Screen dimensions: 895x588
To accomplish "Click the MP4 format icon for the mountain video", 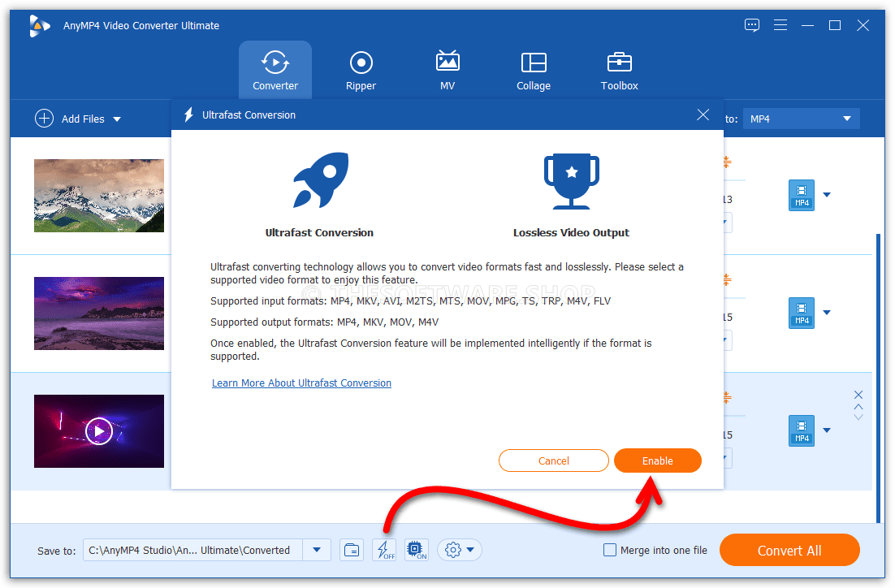I will tap(802, 195).
